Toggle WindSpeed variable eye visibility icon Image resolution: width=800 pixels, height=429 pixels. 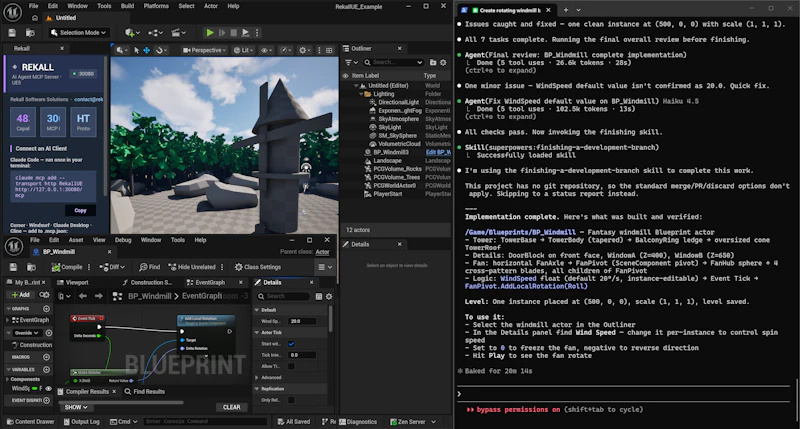(48, 389)
